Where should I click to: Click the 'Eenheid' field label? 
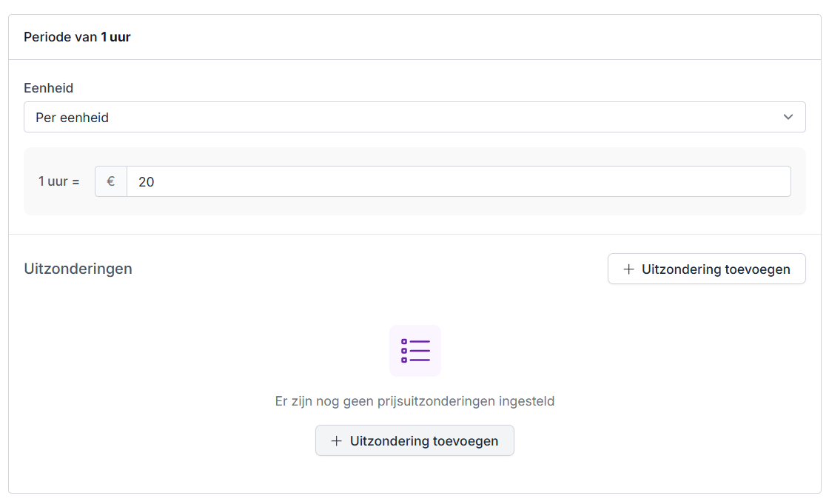click(x=48, y=88)
